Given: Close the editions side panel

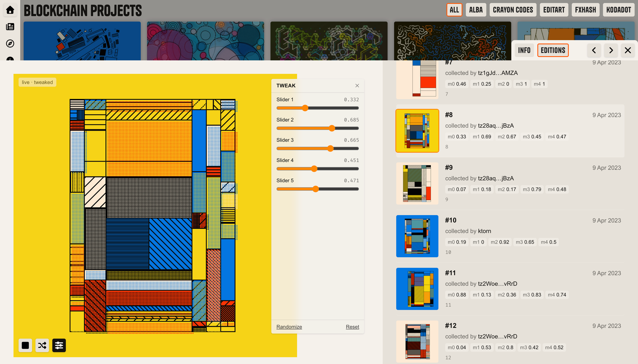Looking at the screenshot, I should pyautogui.click(x=628, y=50).
